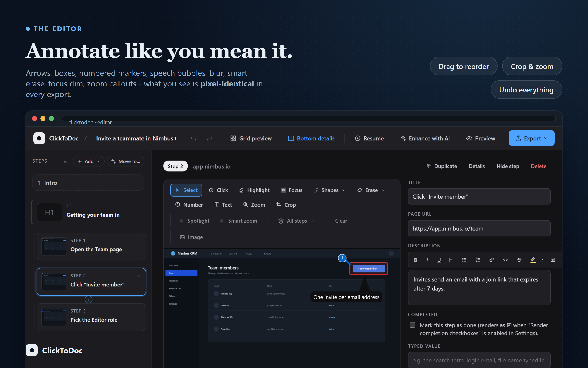This screenshot has width=588, height=368.
Task: Choose the Highlight tool
Action: click(254, 190)
